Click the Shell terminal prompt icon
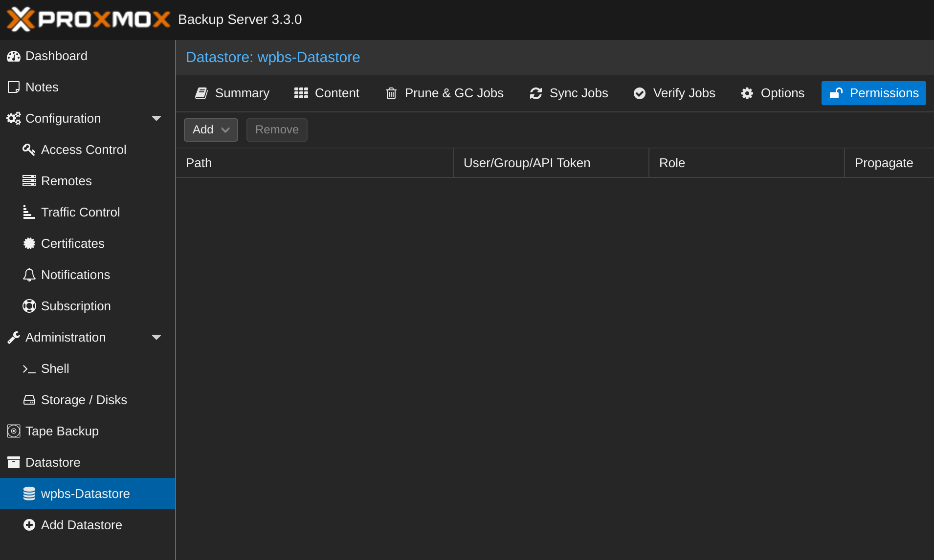 point(29,369)
